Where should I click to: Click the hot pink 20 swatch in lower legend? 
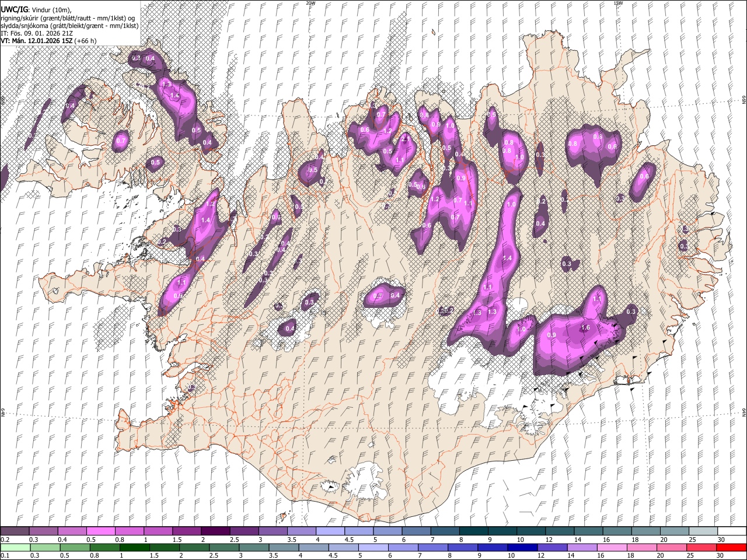[671, 547]
